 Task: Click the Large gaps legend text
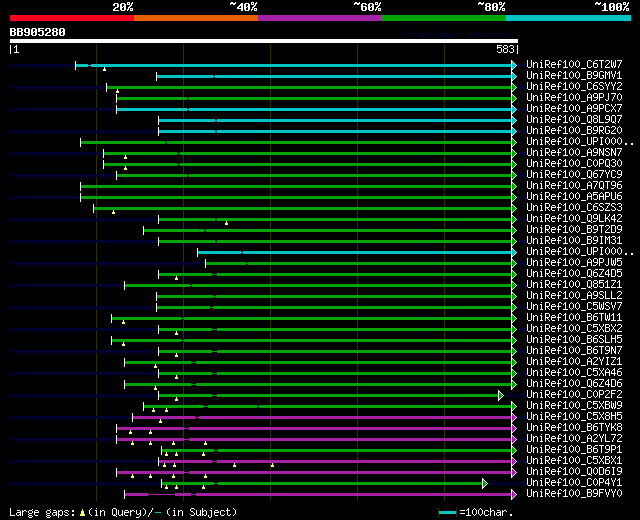42,513
